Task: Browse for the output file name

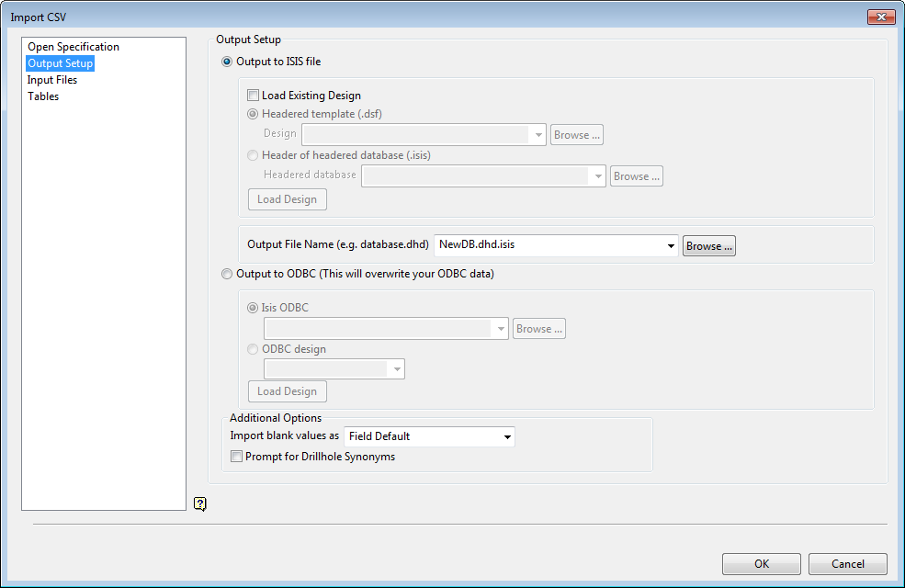Action: (x=708, y=246)
